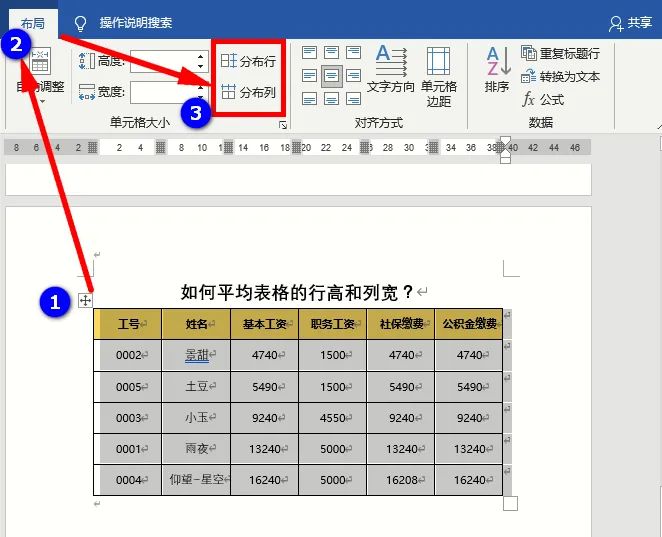Click the Height (高度) row icon
The width and height of the screenshot is (662, 537).
(x=87, y=61)
